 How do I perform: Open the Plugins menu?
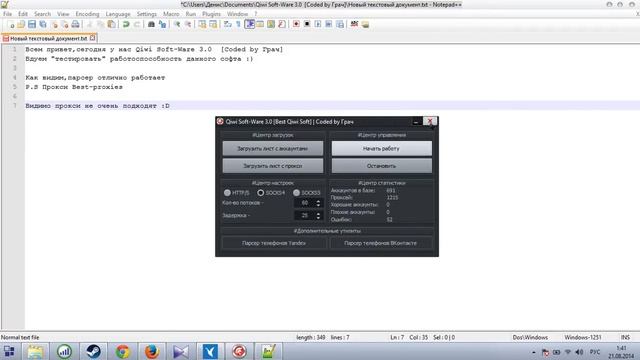(211, 14)
